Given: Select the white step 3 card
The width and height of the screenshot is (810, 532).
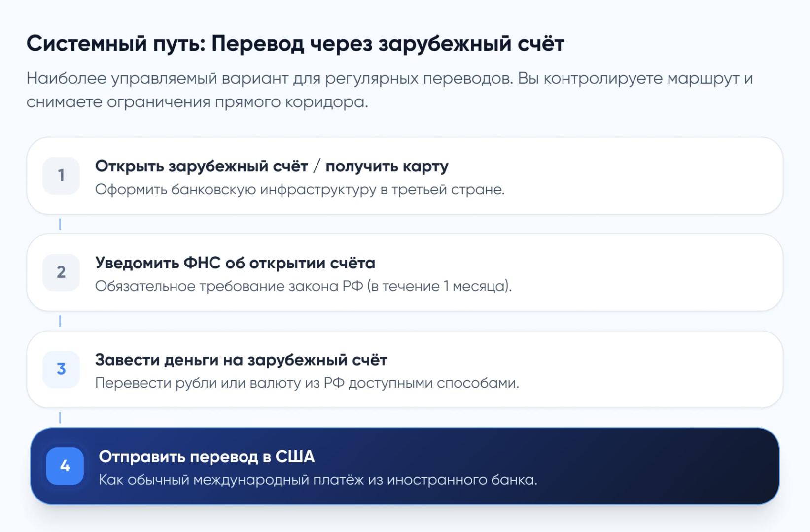Looking at the screenshot, I should (641, 369).
